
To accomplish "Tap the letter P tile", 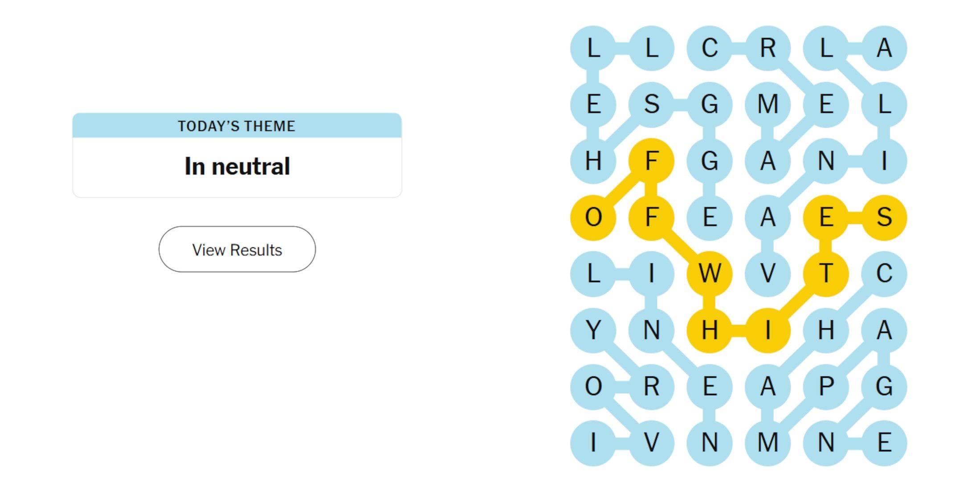I will [825, 386].
